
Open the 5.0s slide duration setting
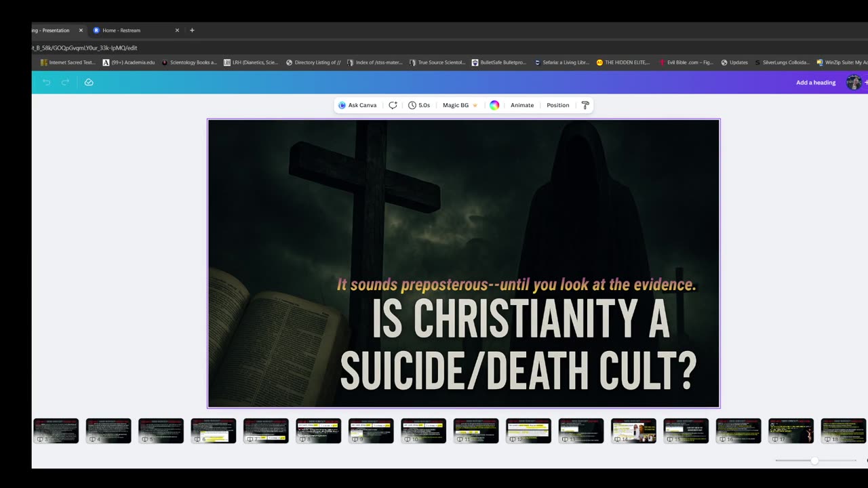coord(419,105)
